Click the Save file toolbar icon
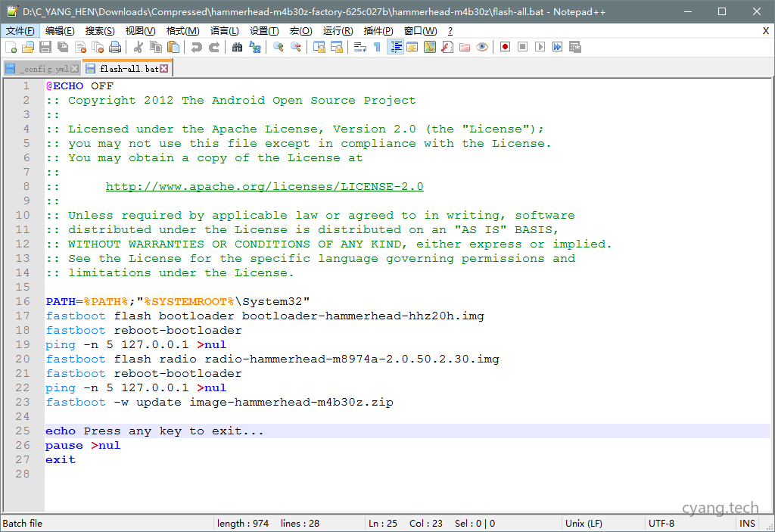775x532 pixels. pos(45,47)
